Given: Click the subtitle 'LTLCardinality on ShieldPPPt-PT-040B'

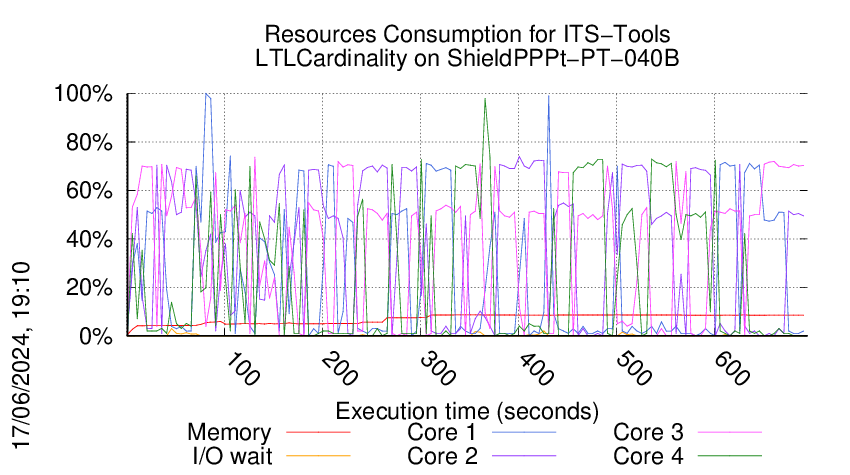Looking at the screenshot, I should tap(467, 58).
